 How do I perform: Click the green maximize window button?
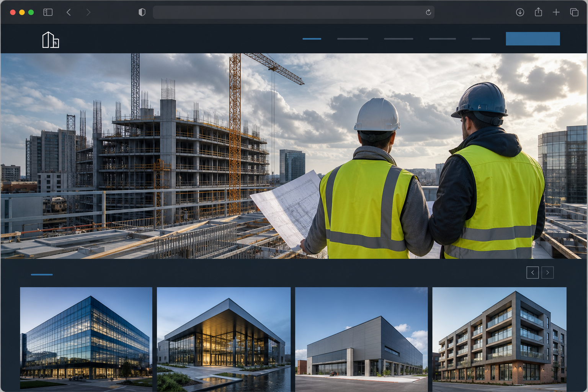[31, 12]
